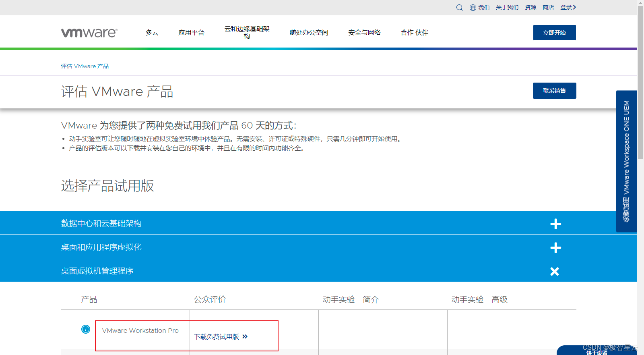Open the 安全与网络 menu
This screenshot has height=355, width=644.
(364, 33)
